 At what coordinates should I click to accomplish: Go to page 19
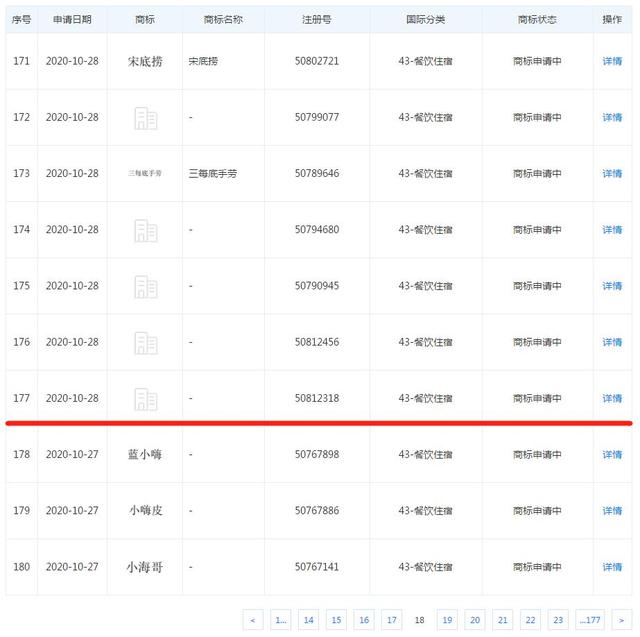pyautogui.click(x=447, y=620)
